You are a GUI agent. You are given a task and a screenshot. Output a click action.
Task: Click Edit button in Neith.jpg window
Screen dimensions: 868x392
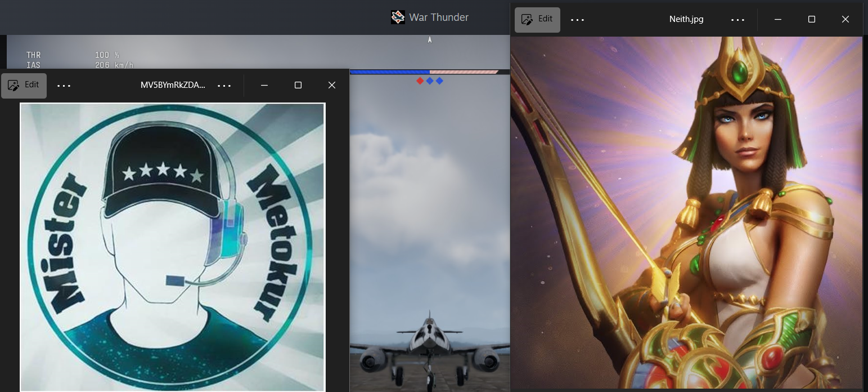pyautogui.click(x=537, y=20)
